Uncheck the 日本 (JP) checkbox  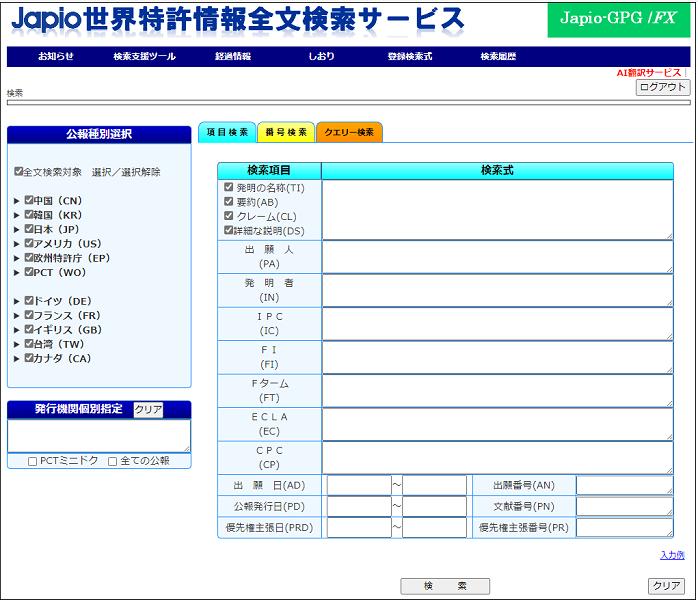click(x=29, y=229)
